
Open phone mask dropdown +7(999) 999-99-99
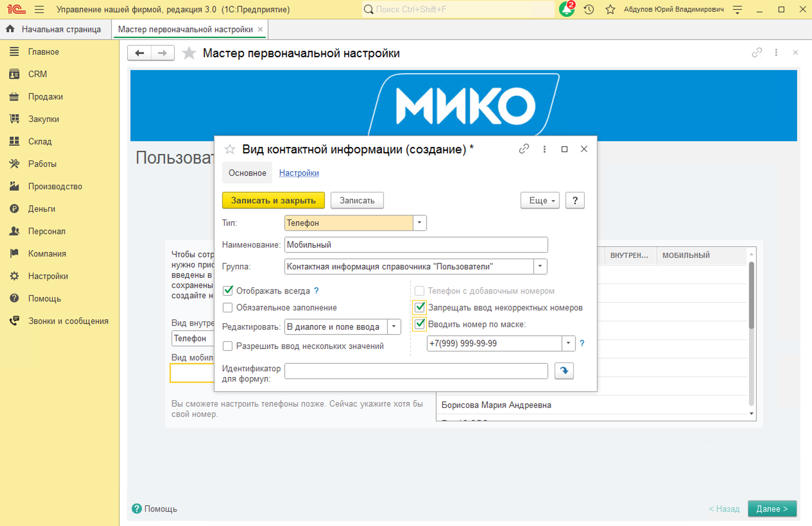[568, 343]
